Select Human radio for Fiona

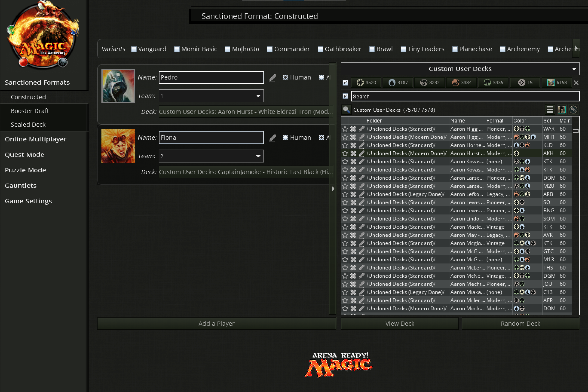click(x=285, y=138)
